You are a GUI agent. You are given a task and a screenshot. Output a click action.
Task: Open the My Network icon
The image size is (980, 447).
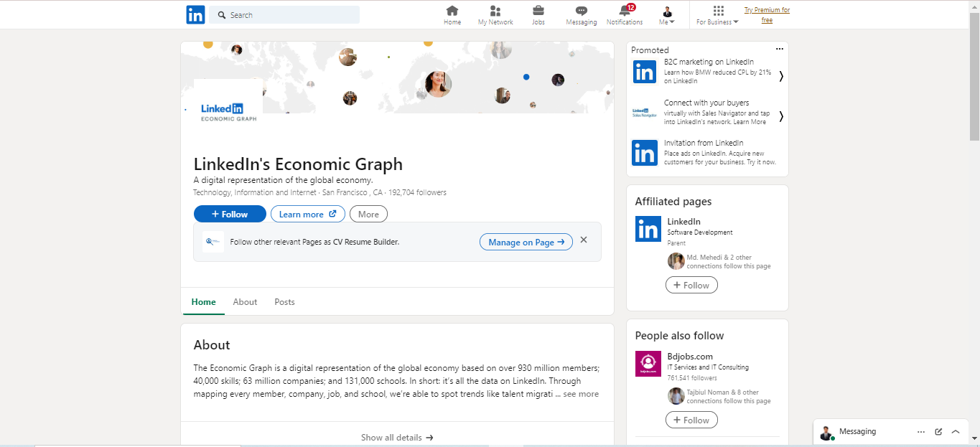click(x=495, y=15)
